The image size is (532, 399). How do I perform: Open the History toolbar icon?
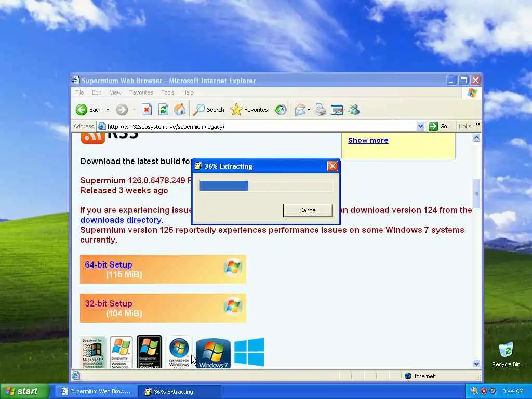281,110
